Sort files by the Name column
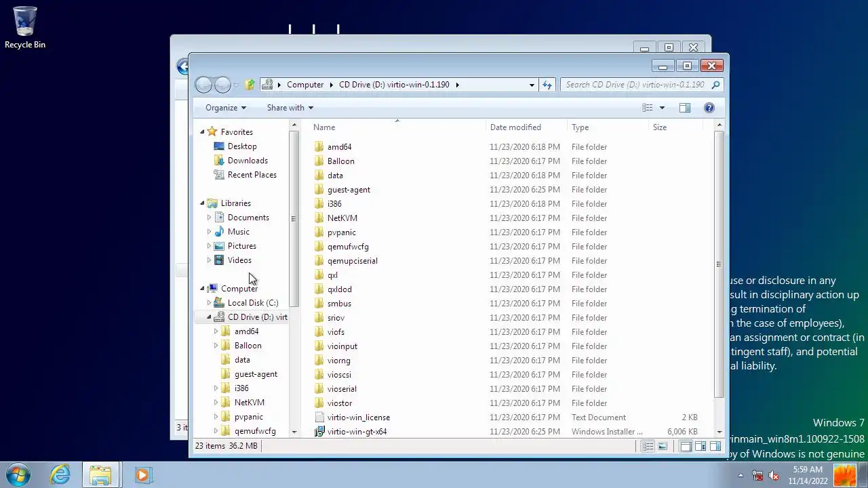This screenshot has width=868, height=488. point(398,127)
